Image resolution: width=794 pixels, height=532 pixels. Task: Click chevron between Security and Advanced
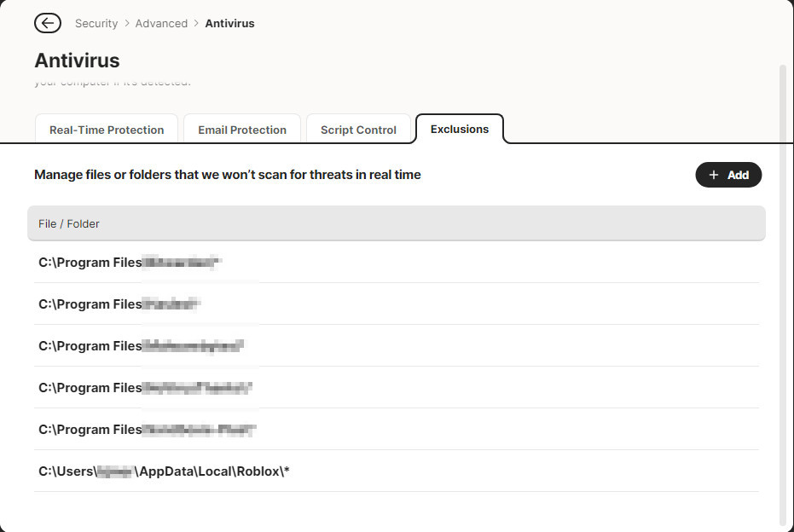[x=127, y=23]
